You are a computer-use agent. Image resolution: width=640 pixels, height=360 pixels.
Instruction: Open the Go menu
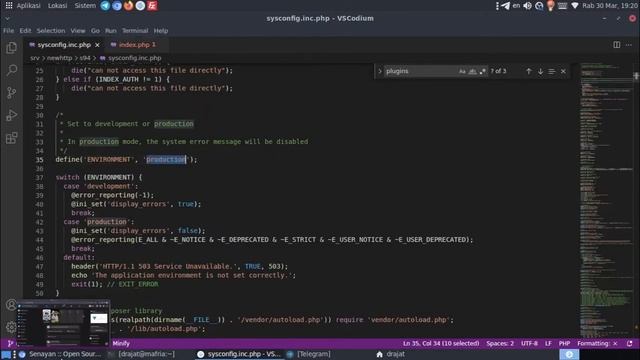pyautogui.click(x=95, y=31)
